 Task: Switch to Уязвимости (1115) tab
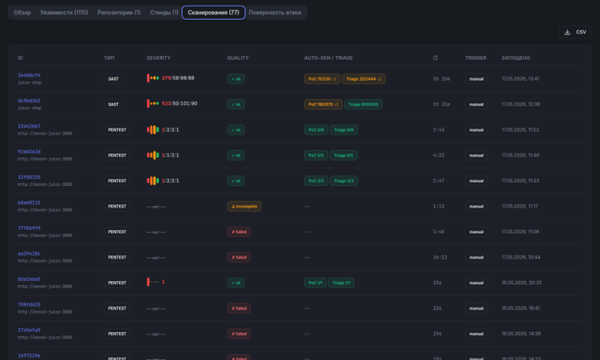click(64, 13)
